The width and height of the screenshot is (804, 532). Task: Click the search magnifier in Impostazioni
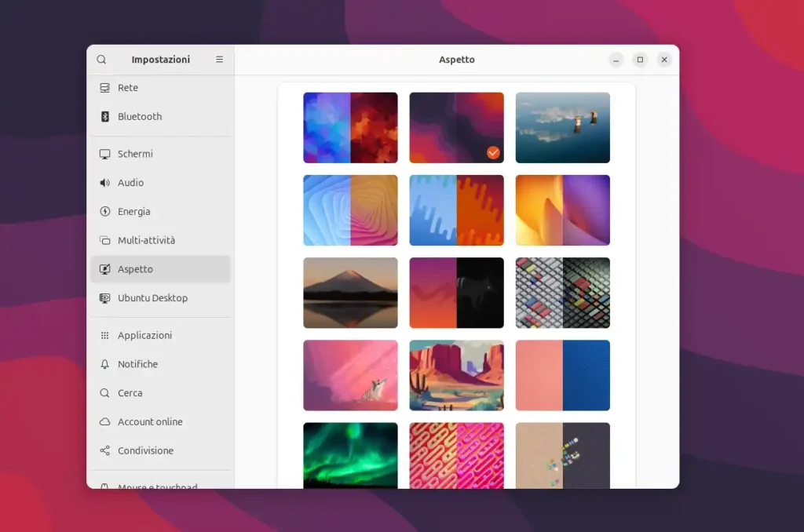point(101,59)
